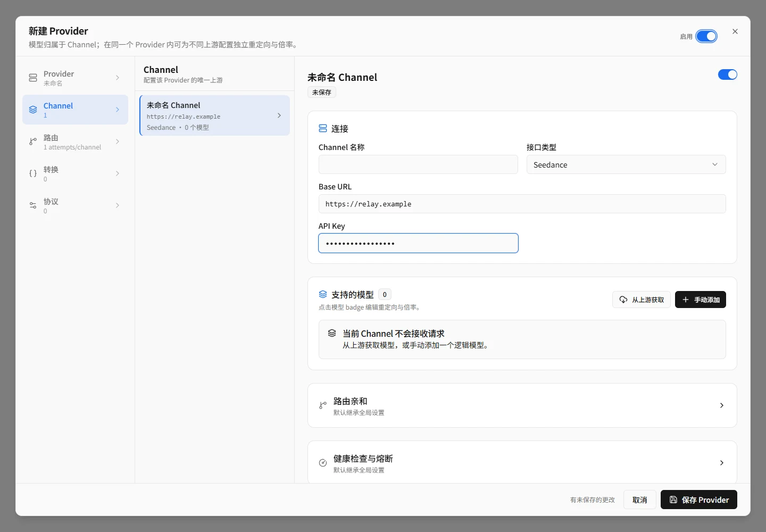Click the 当前 Channel 不会接收请求 notice

[522, 339]
